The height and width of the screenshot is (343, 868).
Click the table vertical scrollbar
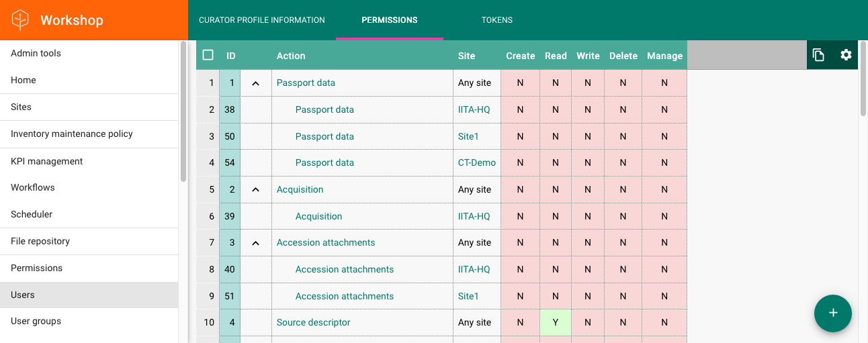[863, 79]
